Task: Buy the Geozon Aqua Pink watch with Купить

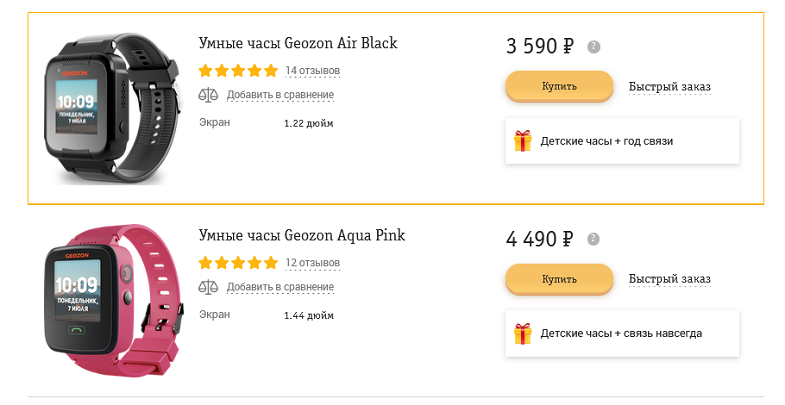Action: [559, 279]
